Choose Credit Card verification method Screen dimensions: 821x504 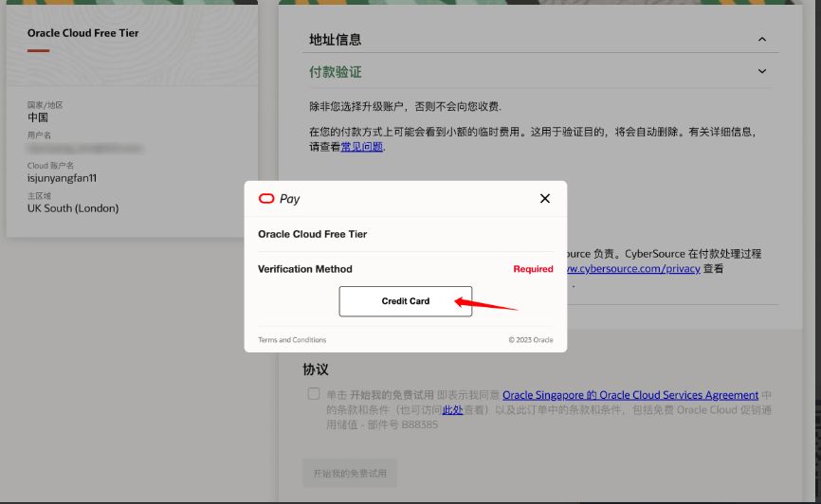pyautogui.click(x=405, y=301)
